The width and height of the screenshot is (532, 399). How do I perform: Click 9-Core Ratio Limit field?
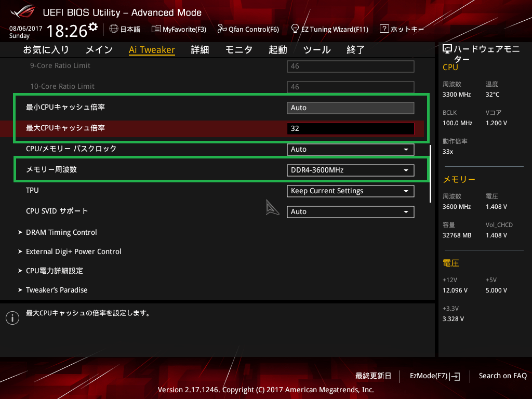click(x=351, y=66)
